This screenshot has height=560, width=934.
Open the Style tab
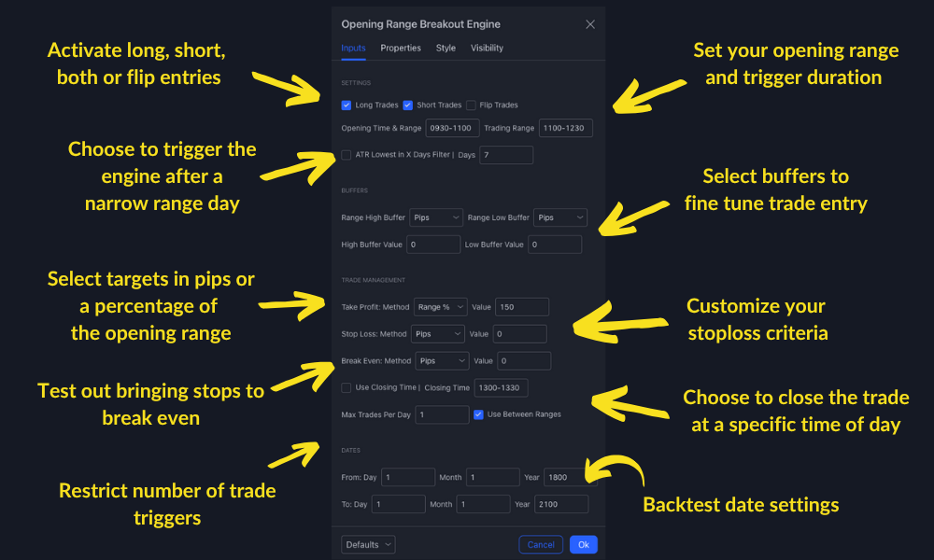pyautogui.click(x=446, y=48)
